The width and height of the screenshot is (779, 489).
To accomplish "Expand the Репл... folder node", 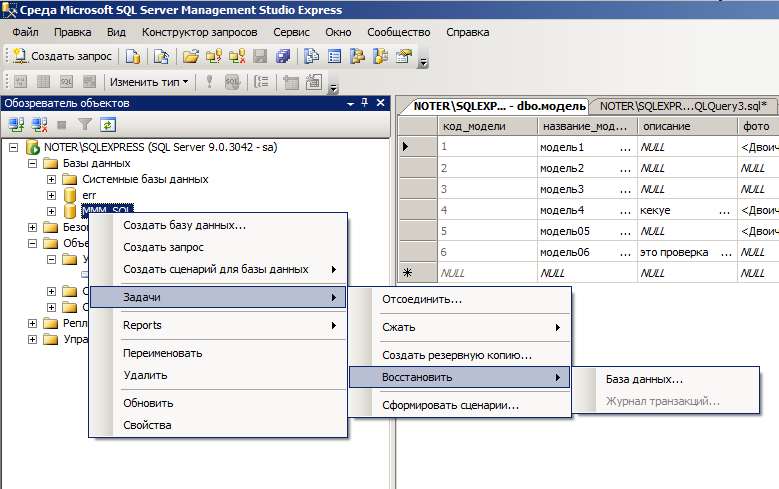I will pos(32,323).
